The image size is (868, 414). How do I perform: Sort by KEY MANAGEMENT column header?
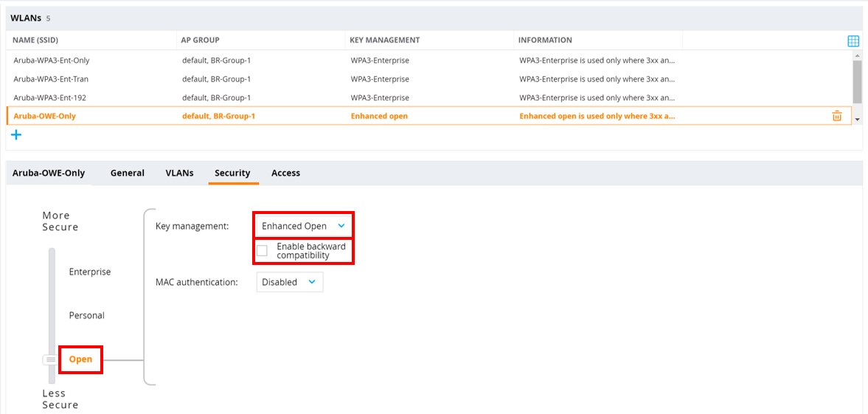(385, 40)
